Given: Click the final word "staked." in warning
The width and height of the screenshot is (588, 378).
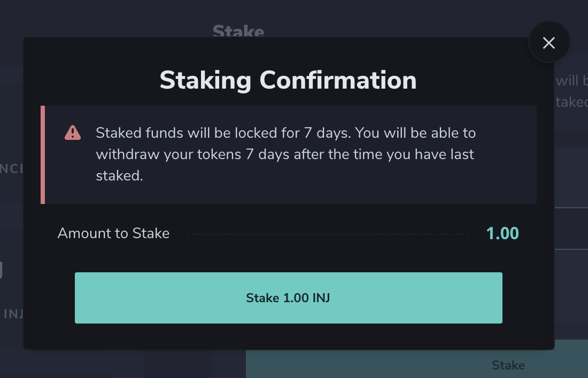Looking at the screenshot, I should 119,176.
